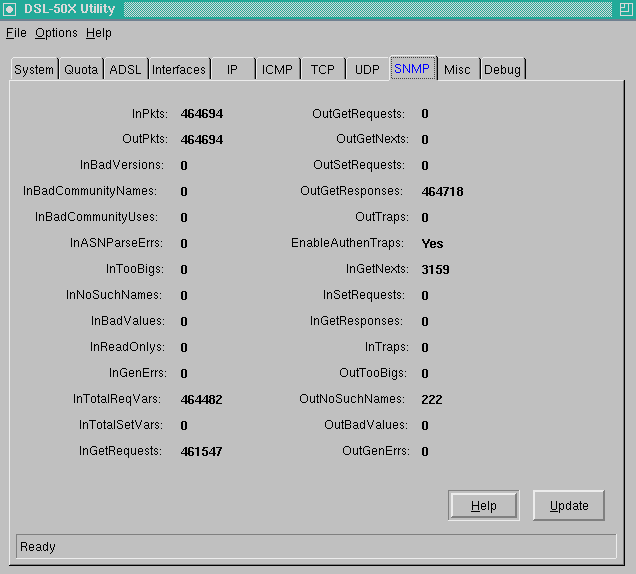Click the OutGetResponses value 464718
The image size is (636, 574).
click(x=442, y=191)
